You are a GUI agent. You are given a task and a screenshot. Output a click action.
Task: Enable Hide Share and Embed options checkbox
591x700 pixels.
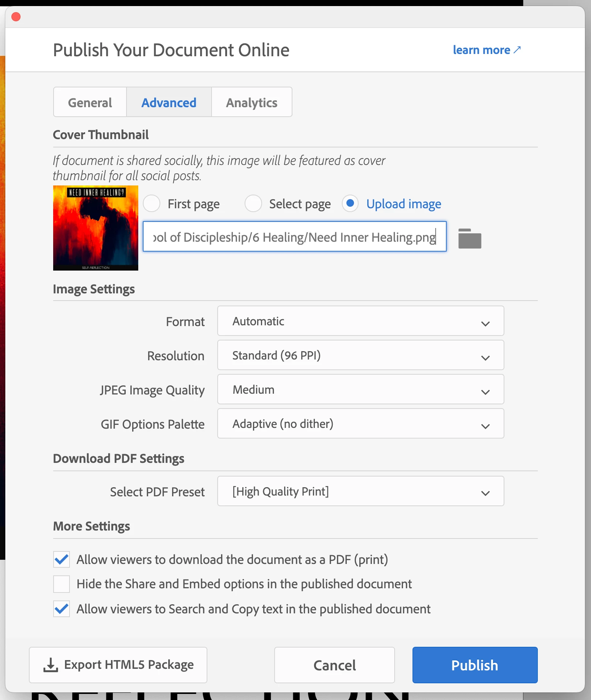(62, 584)
